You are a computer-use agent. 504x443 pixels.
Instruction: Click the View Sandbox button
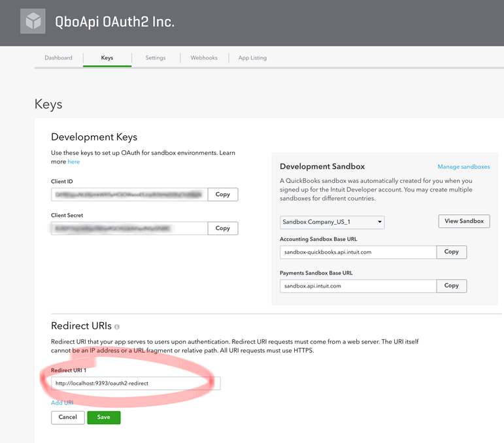[464, 221]
